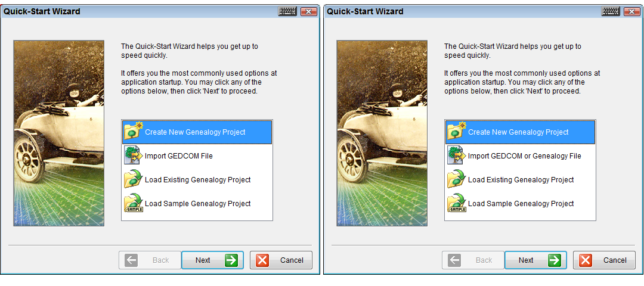Click the Next button in left wizard window

[x=213, y=260]
